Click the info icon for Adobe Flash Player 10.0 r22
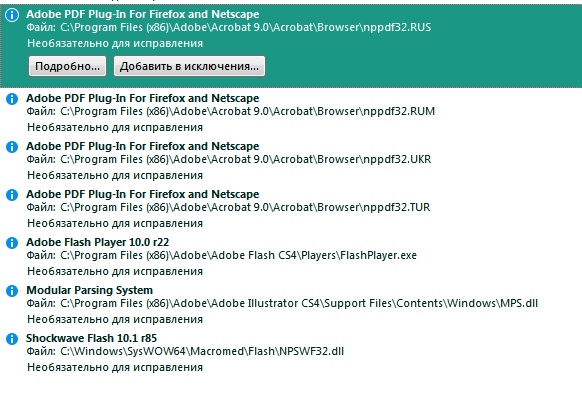The image size is (582, 409). (12, 243)
